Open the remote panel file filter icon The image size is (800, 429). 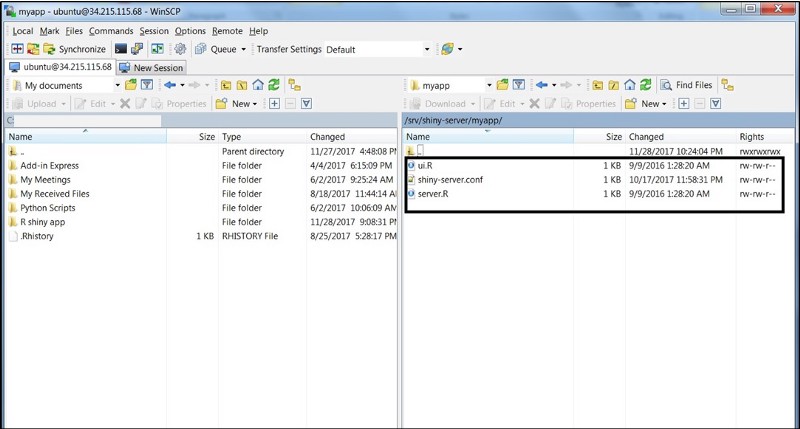point(517,85)
